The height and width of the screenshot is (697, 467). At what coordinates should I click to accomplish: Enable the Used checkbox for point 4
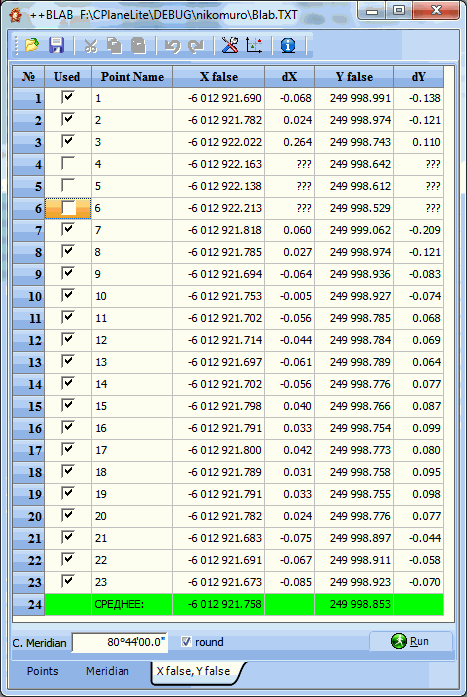point(68,163)
